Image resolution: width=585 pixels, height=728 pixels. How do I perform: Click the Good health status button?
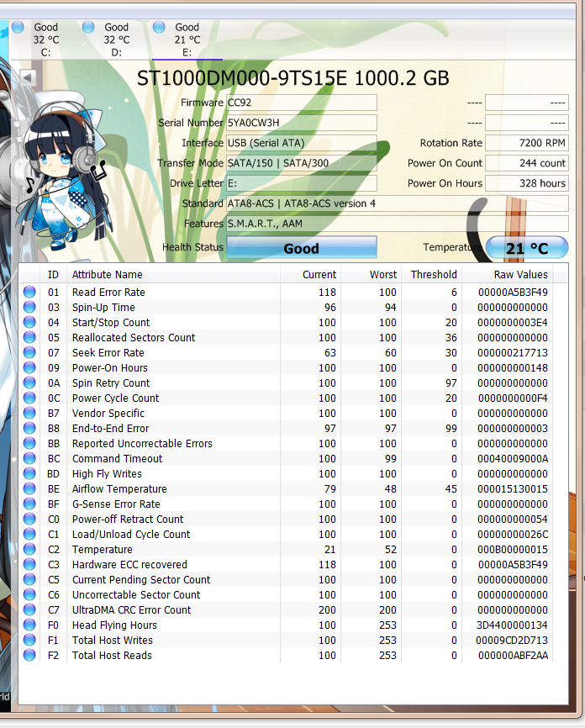tap(301, 248)
